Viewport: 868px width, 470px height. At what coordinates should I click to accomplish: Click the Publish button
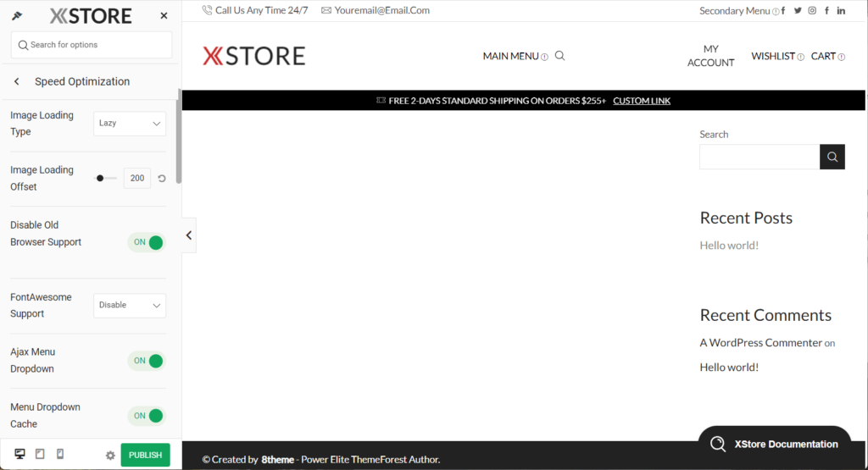146,455
